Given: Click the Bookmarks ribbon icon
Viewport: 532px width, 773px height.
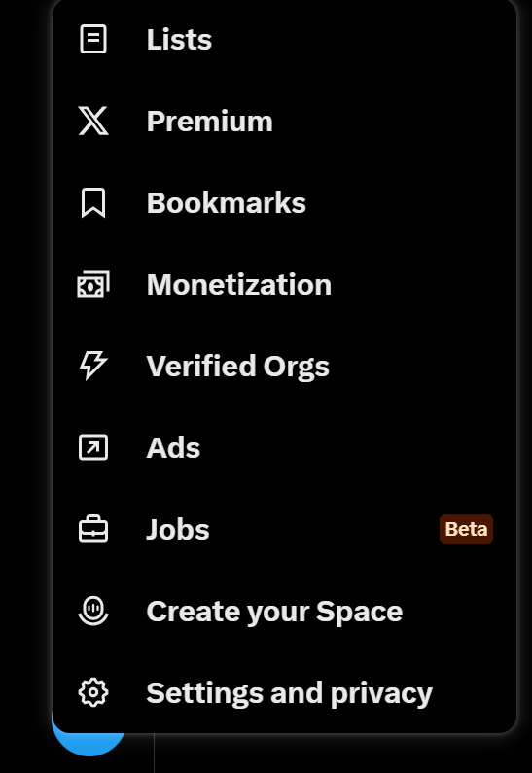Looking at the screenshot, I should tap(93, 202).
